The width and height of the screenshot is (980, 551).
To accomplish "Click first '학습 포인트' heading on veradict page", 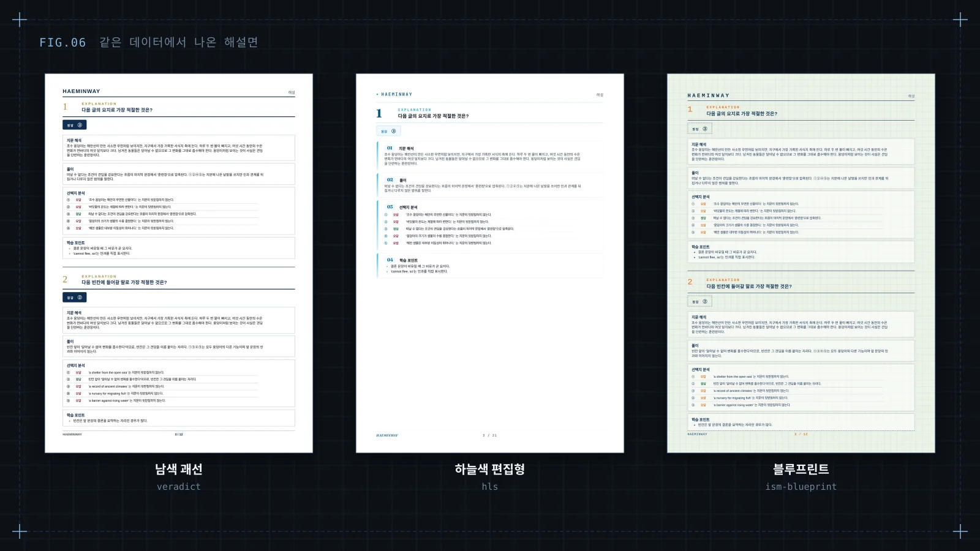I will 76,243.
